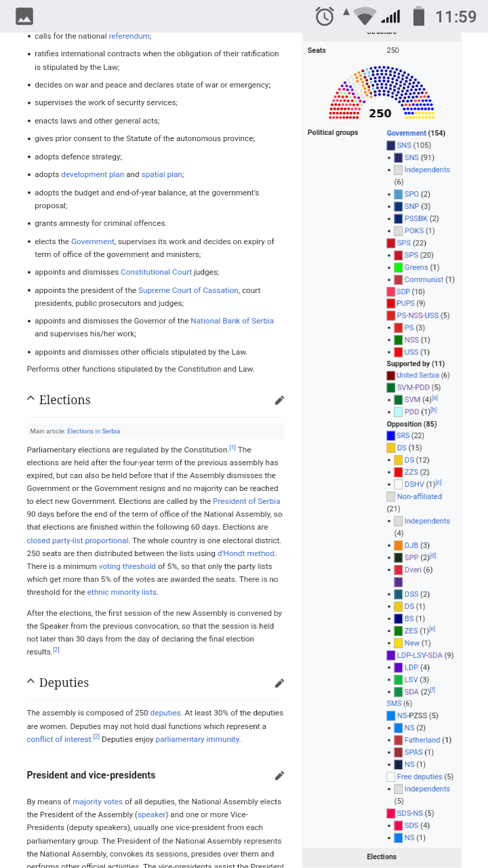Open the referendum link
Viewport: 488px width, 868px height.
(129, 36)
